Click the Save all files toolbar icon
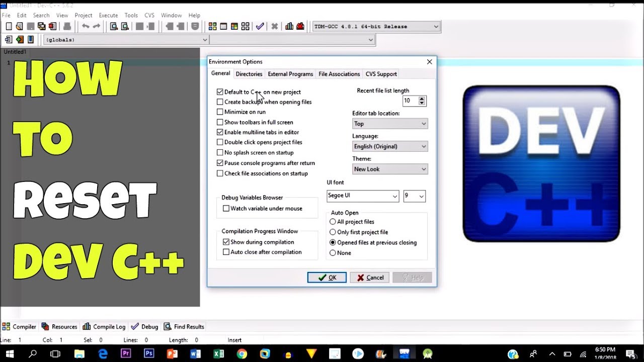Screen dimensions: 644x362 (x=41, y=27)
